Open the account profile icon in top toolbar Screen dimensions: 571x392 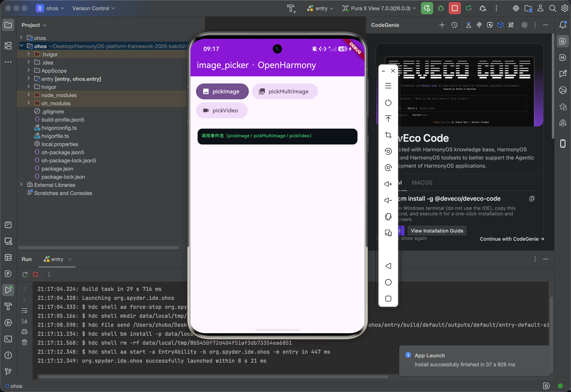point(540,8)
